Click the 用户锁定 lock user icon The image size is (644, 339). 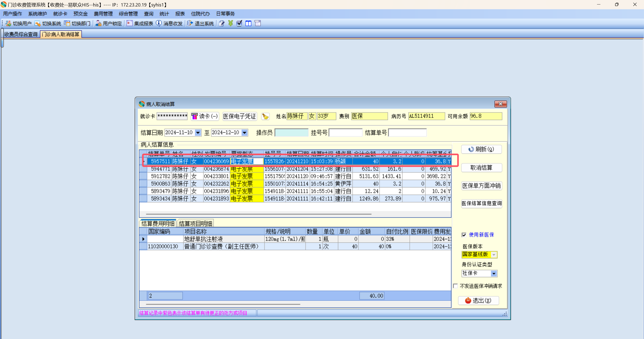pyautogui.click(x=98, y=24)
